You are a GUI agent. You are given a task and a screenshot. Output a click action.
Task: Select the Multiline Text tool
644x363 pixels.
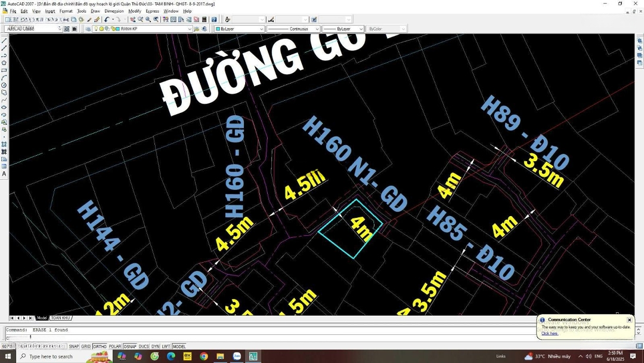point(4,174)
